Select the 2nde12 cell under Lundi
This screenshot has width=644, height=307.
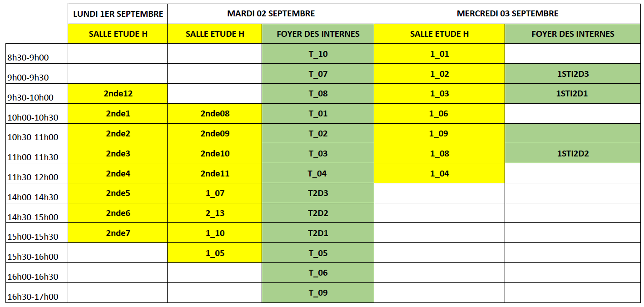coord(118,94)
